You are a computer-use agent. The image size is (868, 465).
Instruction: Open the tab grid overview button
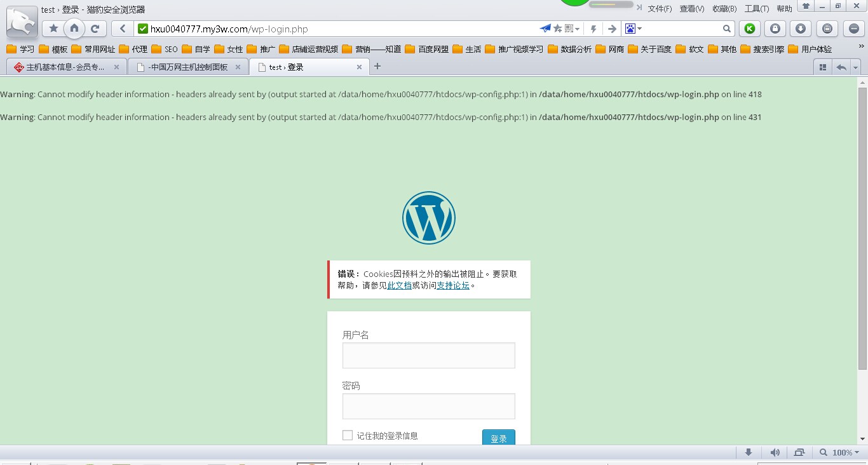tap(822, 67)
